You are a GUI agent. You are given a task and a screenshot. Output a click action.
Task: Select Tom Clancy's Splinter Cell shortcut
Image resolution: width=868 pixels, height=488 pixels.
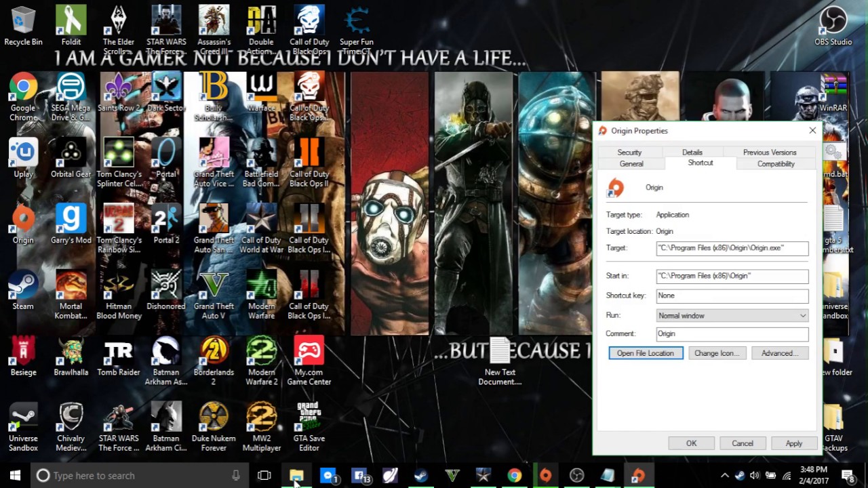(x=119, y=163)
